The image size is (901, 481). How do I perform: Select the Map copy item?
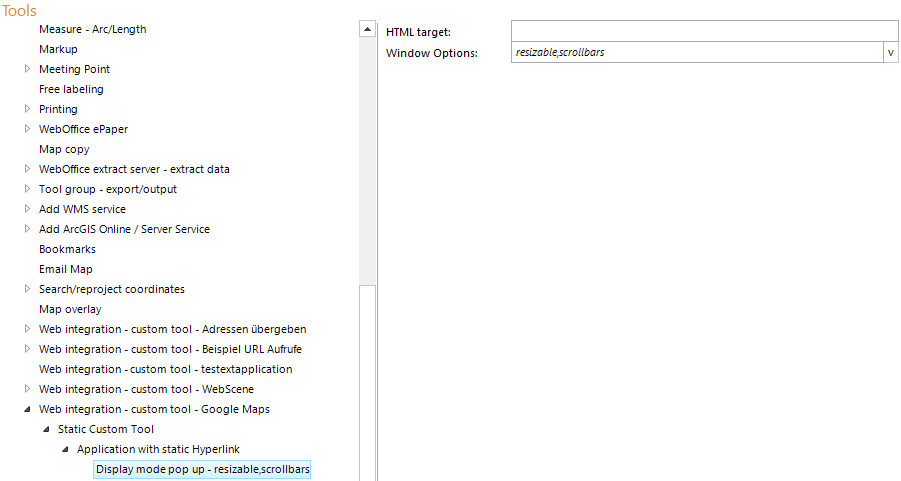click(64, 149)
